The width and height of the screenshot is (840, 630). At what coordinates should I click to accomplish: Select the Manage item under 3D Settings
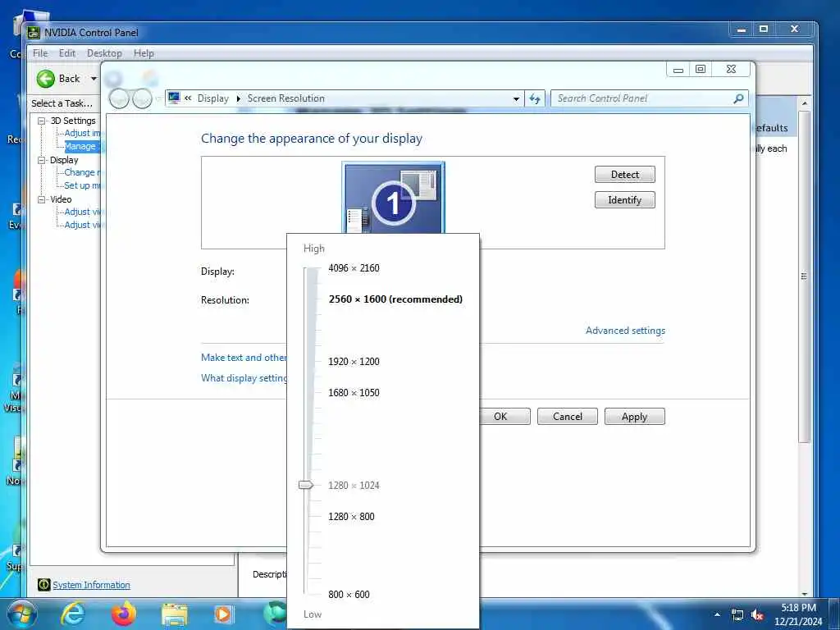pyautogui.click(x=80, y=146)
